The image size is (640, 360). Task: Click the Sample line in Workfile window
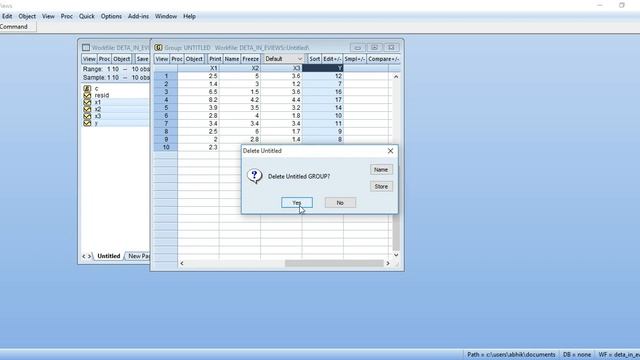tap(116, 77)
